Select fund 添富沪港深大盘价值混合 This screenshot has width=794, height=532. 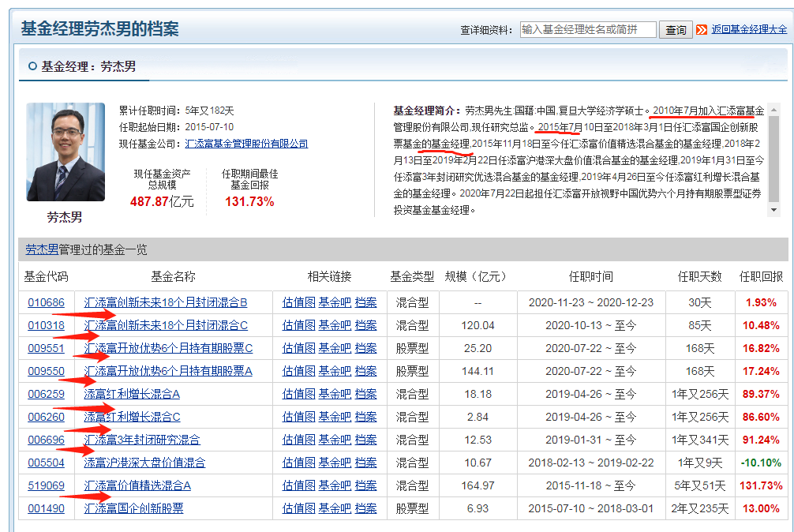(x=143, y=463)
